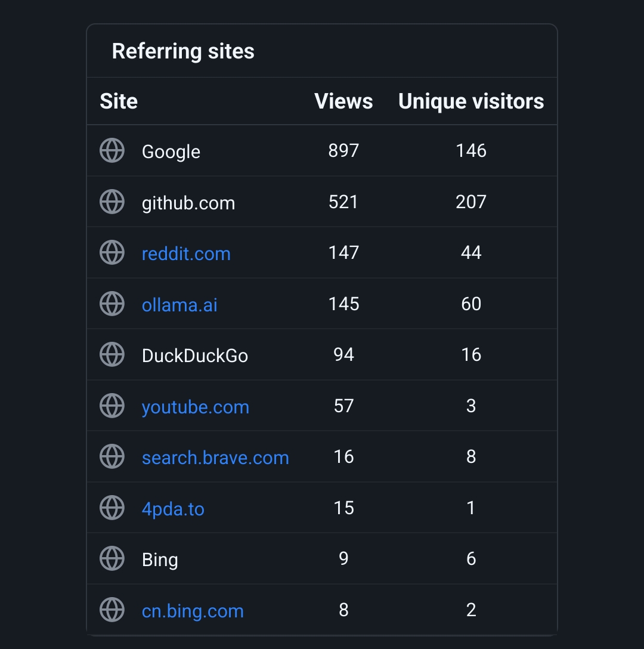Click the globe icon next to youtube.com
Viewport: 644px width, 649px height.
(x=112, y=406)
